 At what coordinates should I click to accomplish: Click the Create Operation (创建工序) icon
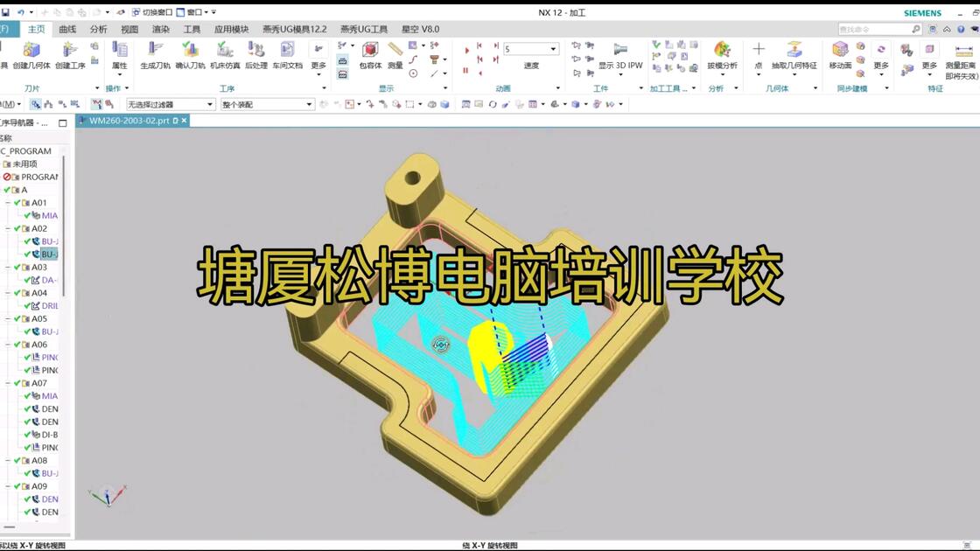coord(69,49)
